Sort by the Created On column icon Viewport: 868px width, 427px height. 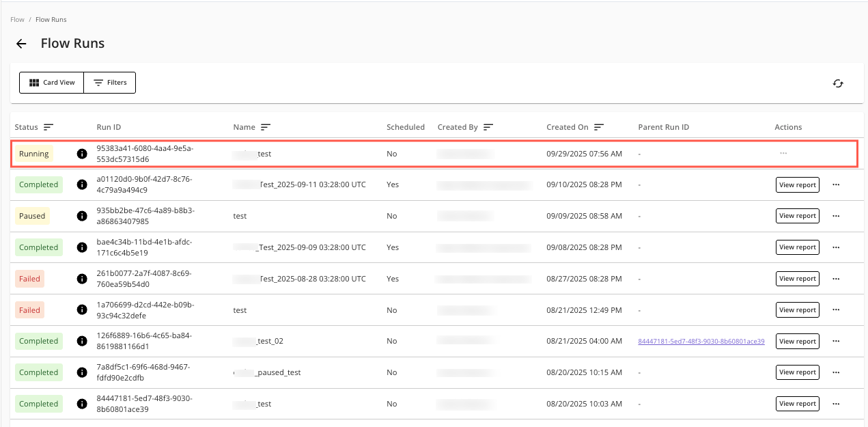coord(599,127)
